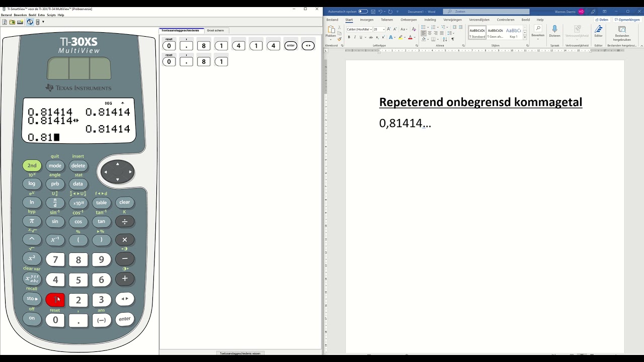Open the Extra menu in TI-SmartView
644x362 pixels.
coord(41,15)
